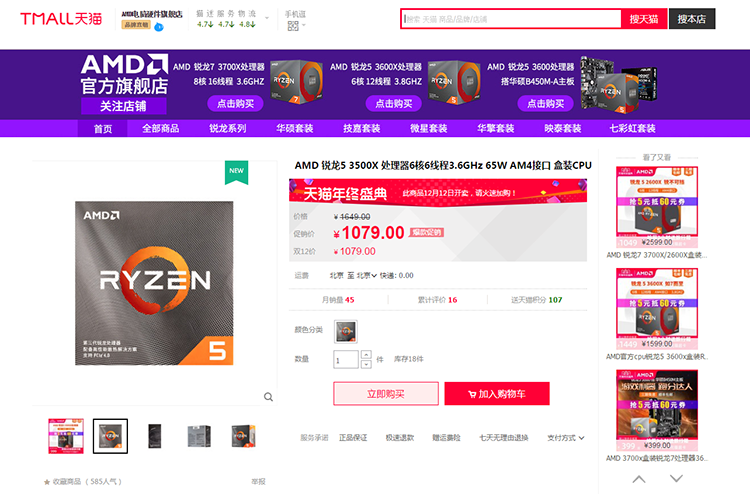The image size is (750, 494).
Task: Click the 月销量 45 count
Action: 338,300
